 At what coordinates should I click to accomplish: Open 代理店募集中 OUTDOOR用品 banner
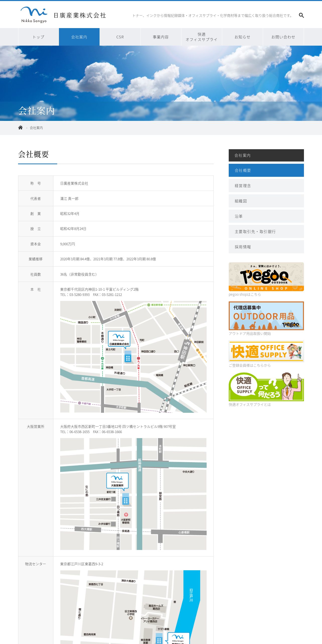click(266, 316)
